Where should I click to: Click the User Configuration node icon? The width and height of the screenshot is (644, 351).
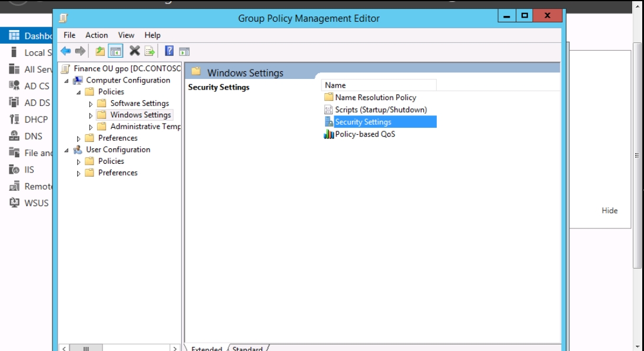(78, 150)
